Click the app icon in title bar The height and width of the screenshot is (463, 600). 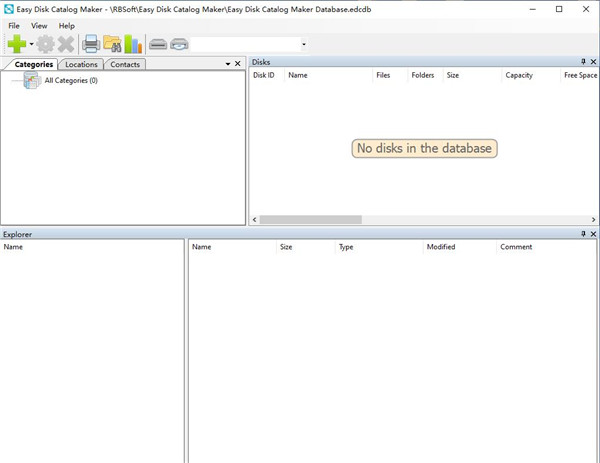click(x=8, y=9)
